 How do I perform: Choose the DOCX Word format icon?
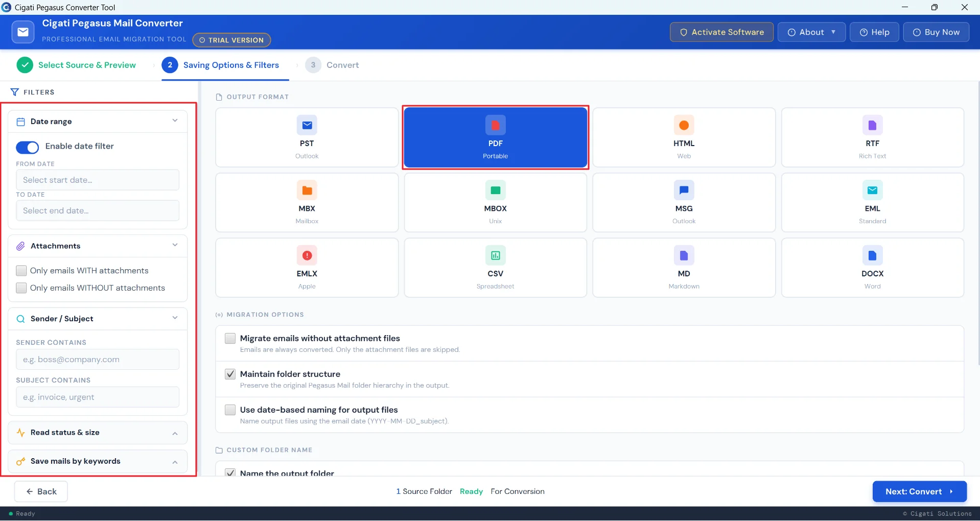click(873, 255)
